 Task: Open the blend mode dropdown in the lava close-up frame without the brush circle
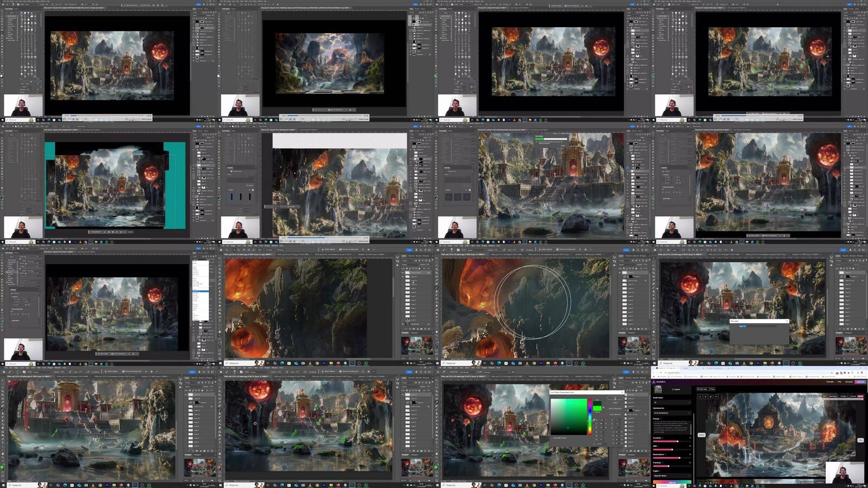(x=410, y=265)
